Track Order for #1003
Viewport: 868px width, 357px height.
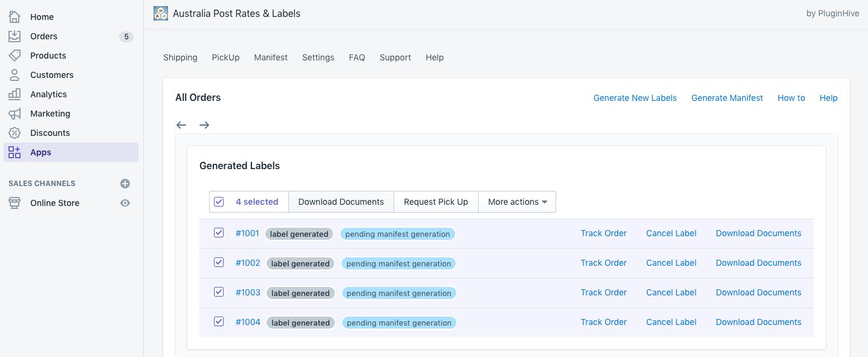point(603,292)
